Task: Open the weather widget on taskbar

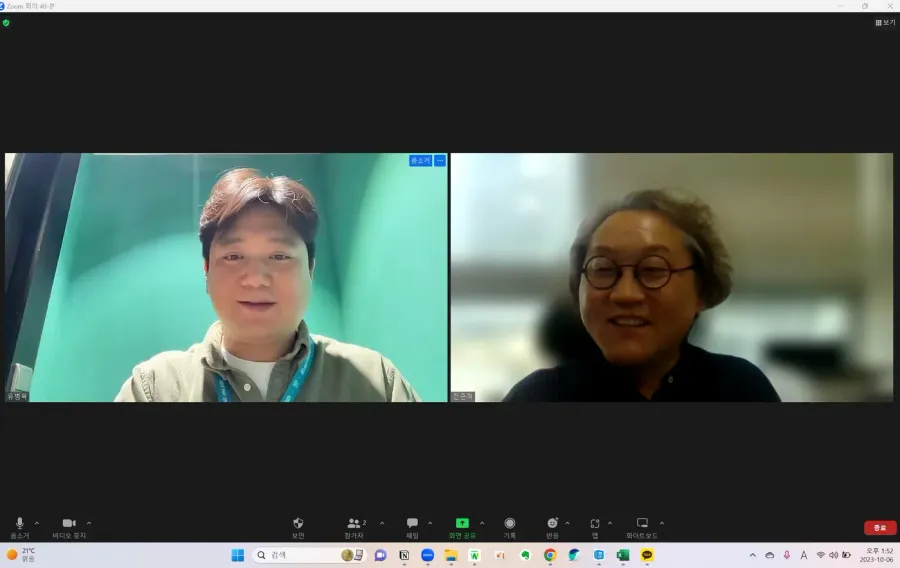Action: point(21,555)
